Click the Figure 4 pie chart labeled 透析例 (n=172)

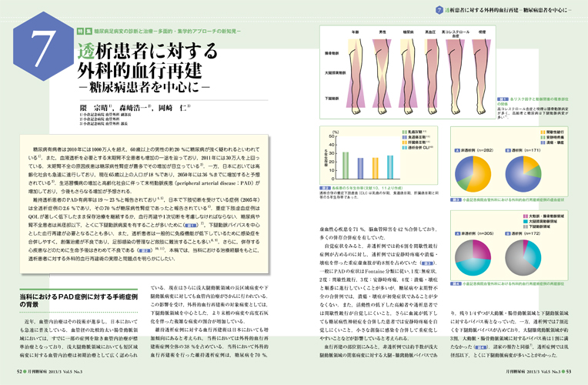point(523,257)
